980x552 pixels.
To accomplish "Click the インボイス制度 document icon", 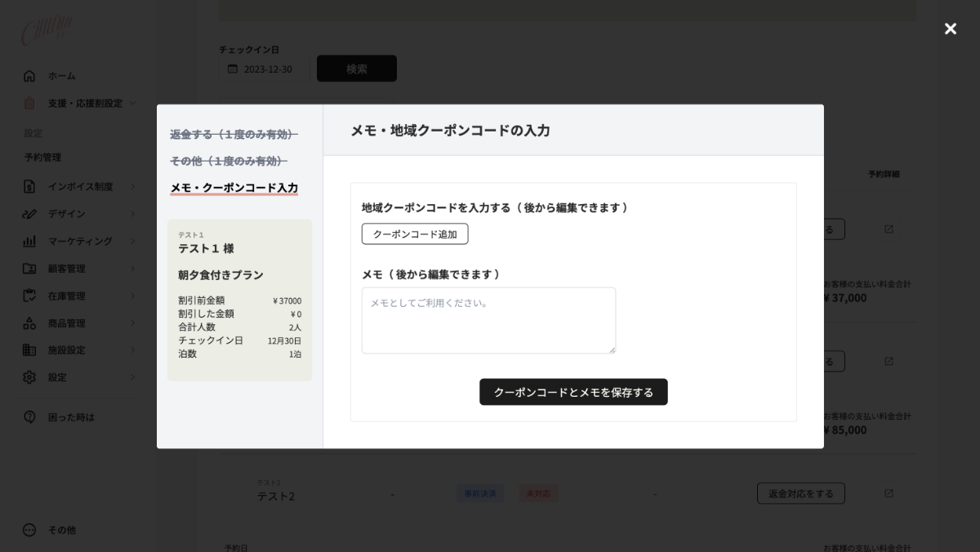I will pyautogui.click(x=29, y=186).
